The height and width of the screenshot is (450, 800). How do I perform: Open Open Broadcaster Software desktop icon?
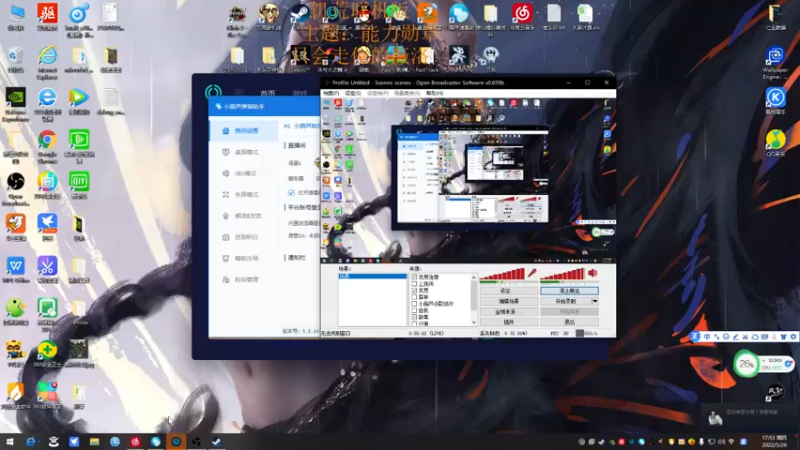click(x=16, y=189)
